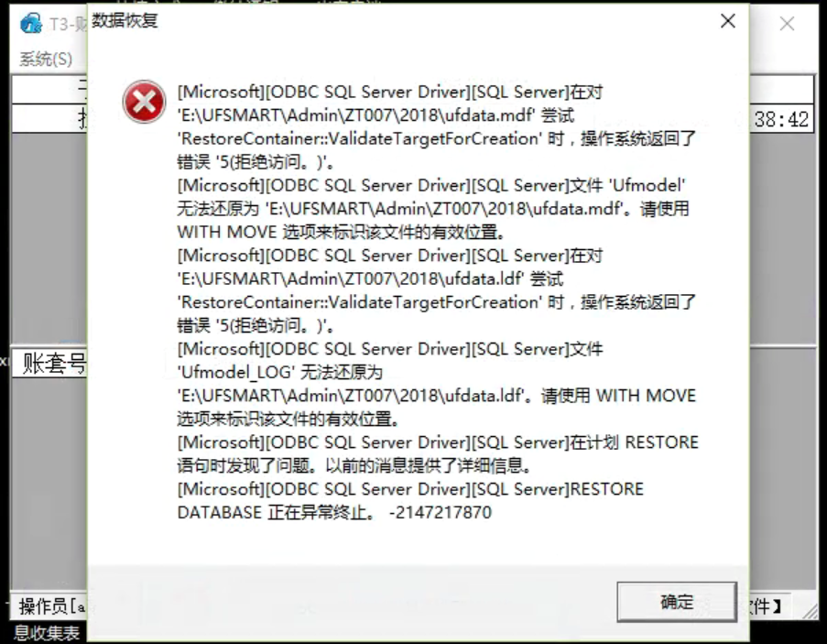827x644 pixels.
Task: Click the 数据恢复 dialog title text
Action: click(x=125, y=20)
